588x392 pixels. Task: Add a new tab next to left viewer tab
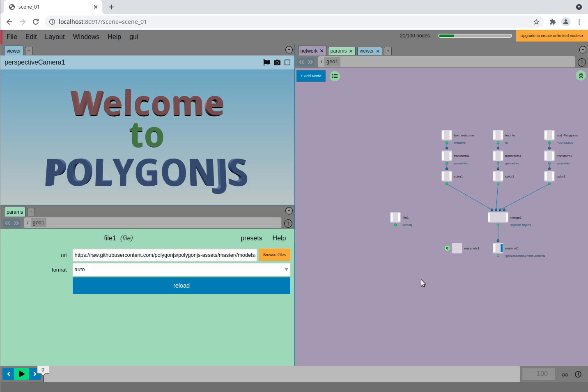(29, 51)
